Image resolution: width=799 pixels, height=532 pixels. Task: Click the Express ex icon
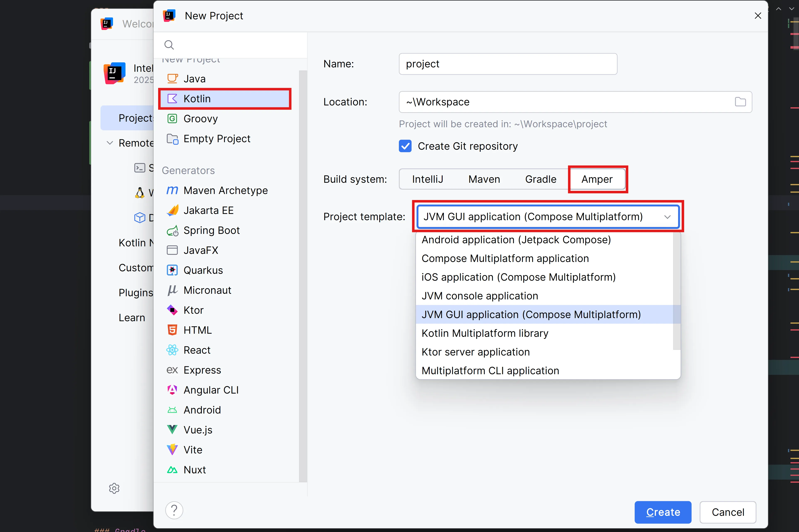pyautogui.click(x=172, y=370)
